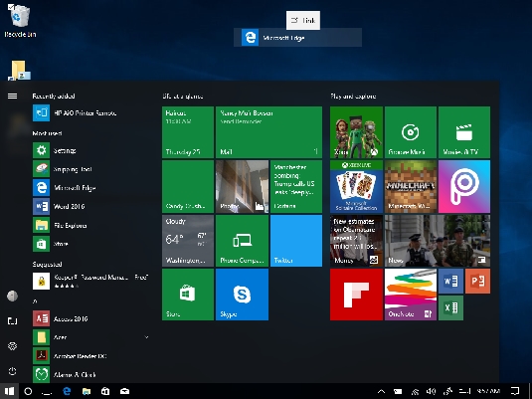Viewport: 532px width, 399px height.
Task: Open the Action Center notification icon
Action: click(x=515, y=391)
